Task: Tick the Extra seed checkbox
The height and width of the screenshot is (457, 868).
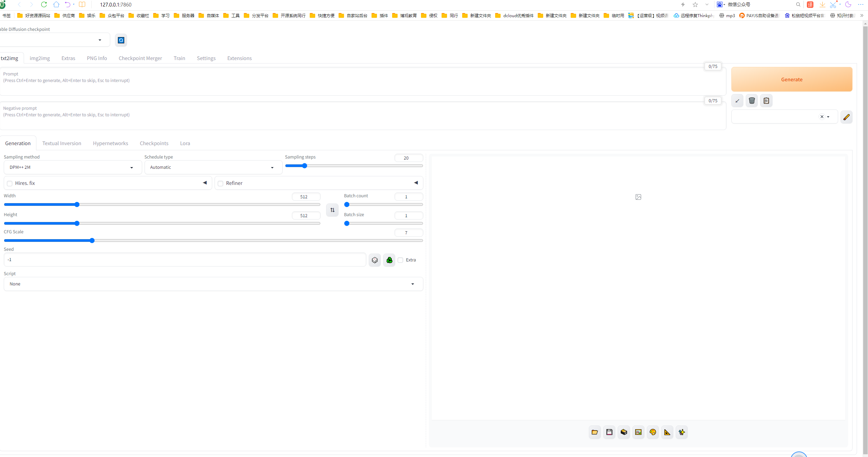Action: (400, 260)
